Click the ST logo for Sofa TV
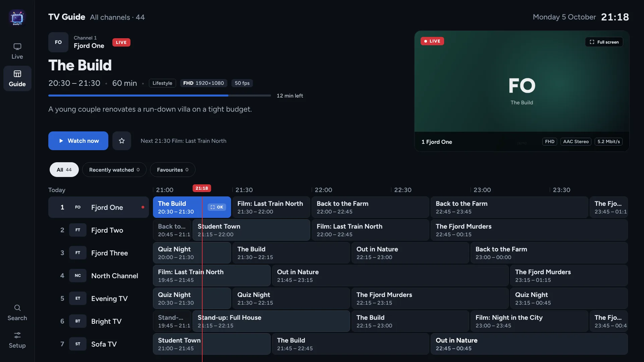Viewport: 644px width, 362px height. pos(78,344)
